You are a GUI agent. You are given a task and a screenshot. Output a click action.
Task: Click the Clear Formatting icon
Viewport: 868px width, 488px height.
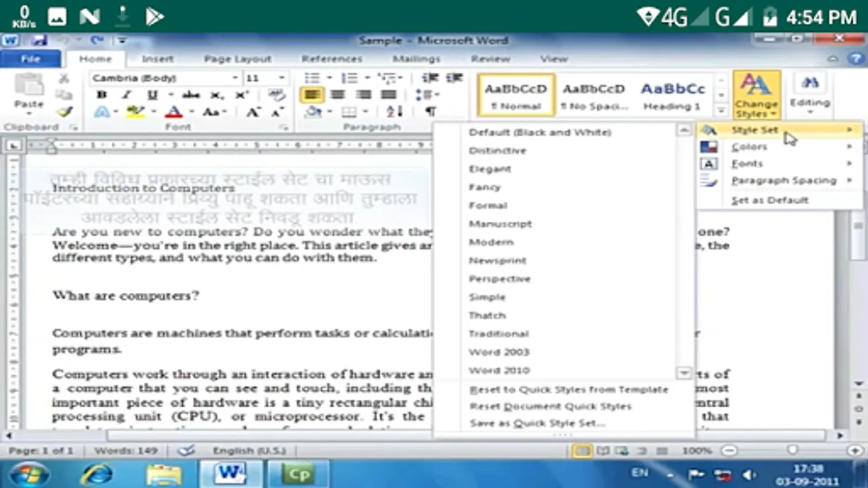[277, 95]
